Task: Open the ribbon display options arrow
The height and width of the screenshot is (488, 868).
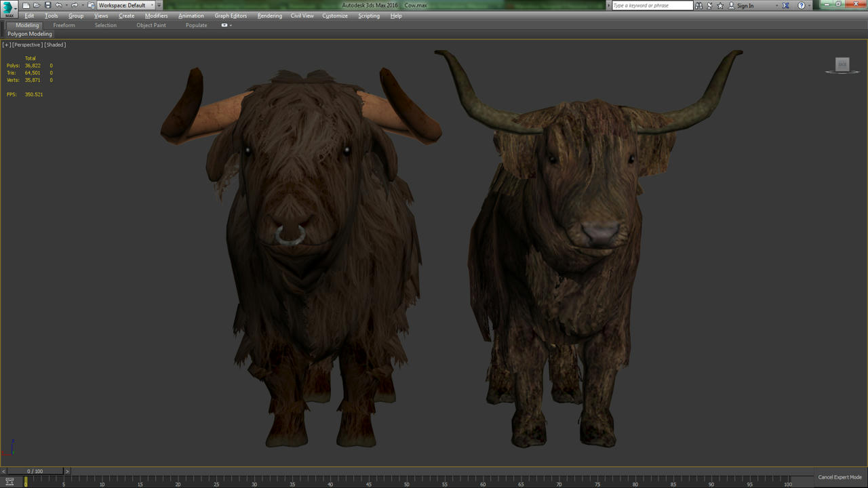Action: click(231, 25)
